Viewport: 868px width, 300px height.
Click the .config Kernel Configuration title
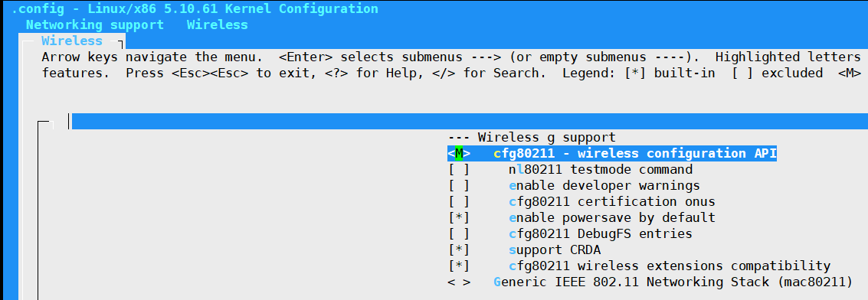click(195, 9)
